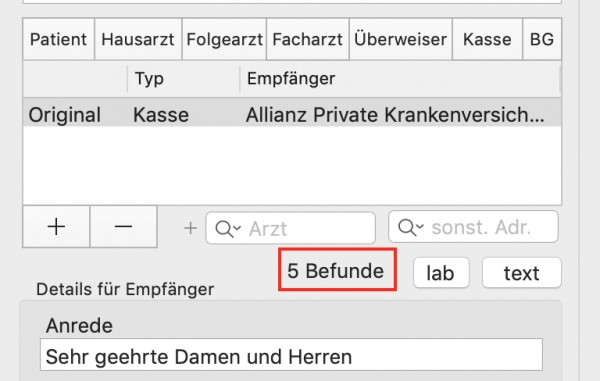Switch to the BG tab
Screen dimensions: 600x381
(x=542, y=39)
